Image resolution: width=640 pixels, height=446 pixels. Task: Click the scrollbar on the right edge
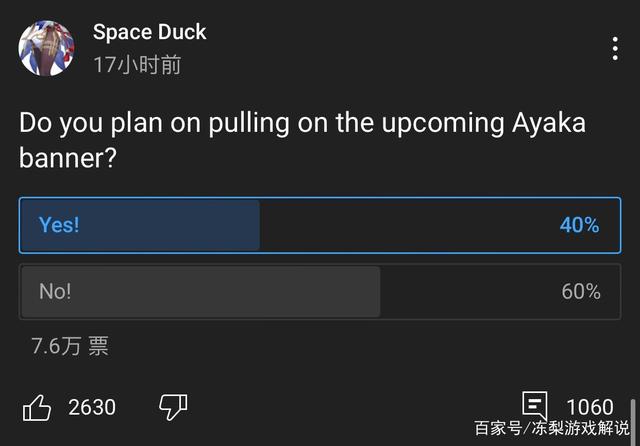[x=633, y=420]
